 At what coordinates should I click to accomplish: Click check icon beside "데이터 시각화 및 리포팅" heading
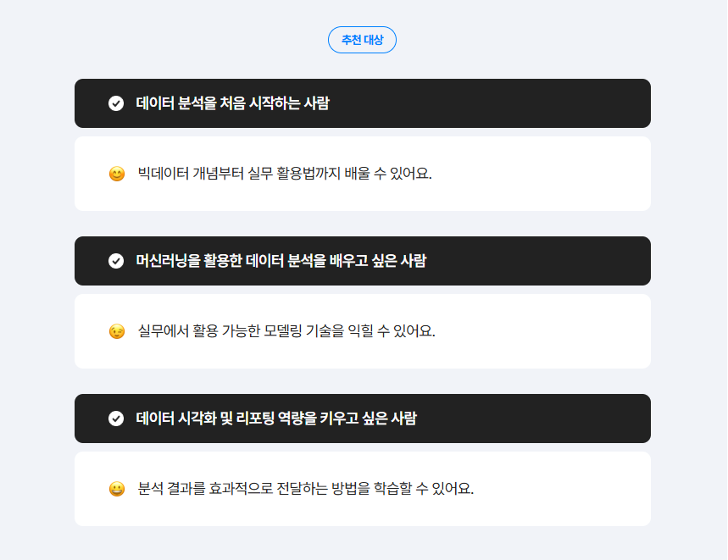(x=116, y=419)
